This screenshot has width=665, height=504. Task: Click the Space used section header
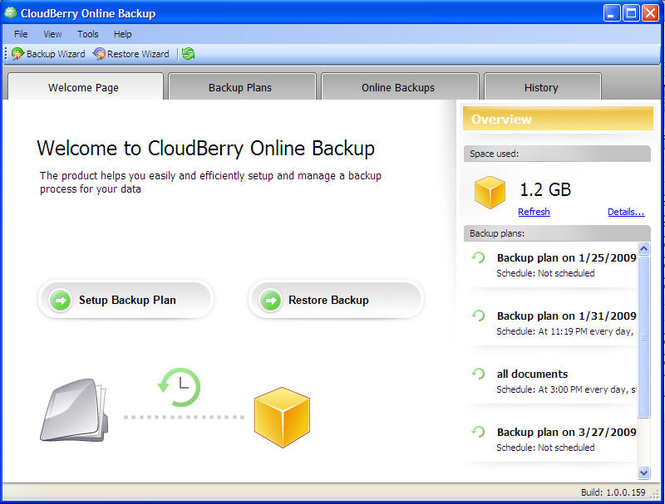(557, 154)
